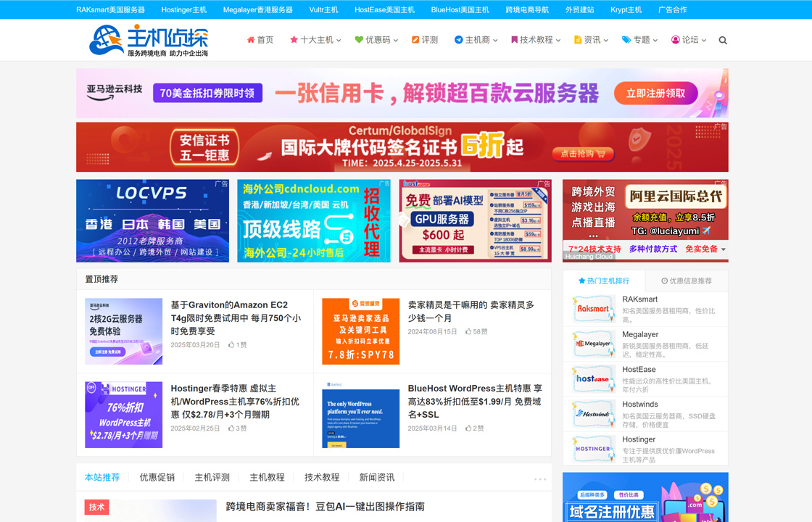Expand the 主机商 dropdown menu

click(x=495, y=41)
